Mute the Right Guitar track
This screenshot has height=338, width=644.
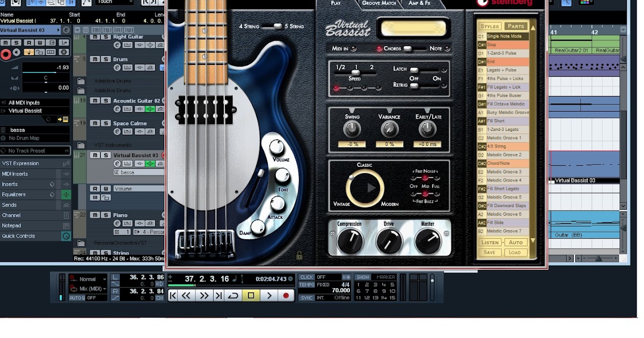coord(94,37)
